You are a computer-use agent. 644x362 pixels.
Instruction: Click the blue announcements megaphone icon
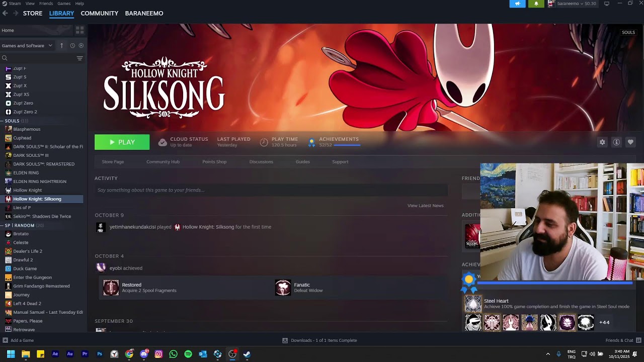pyautogui.click(x=517, y=4)
